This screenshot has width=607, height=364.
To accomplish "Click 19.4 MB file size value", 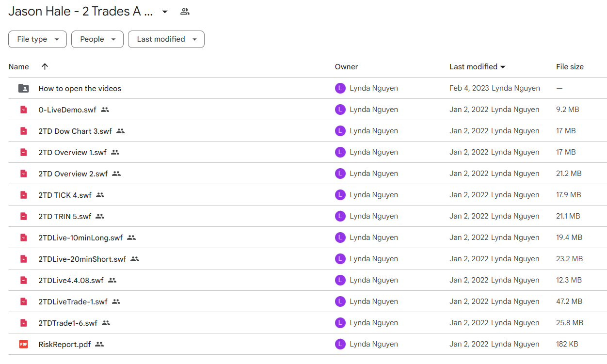I will point(569,237).
